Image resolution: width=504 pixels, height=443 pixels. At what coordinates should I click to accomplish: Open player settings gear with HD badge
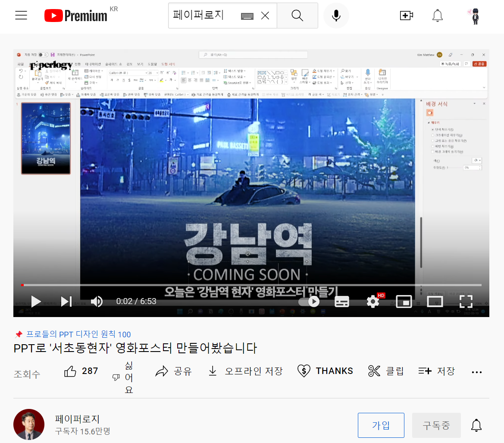click(x=373, y=301)
